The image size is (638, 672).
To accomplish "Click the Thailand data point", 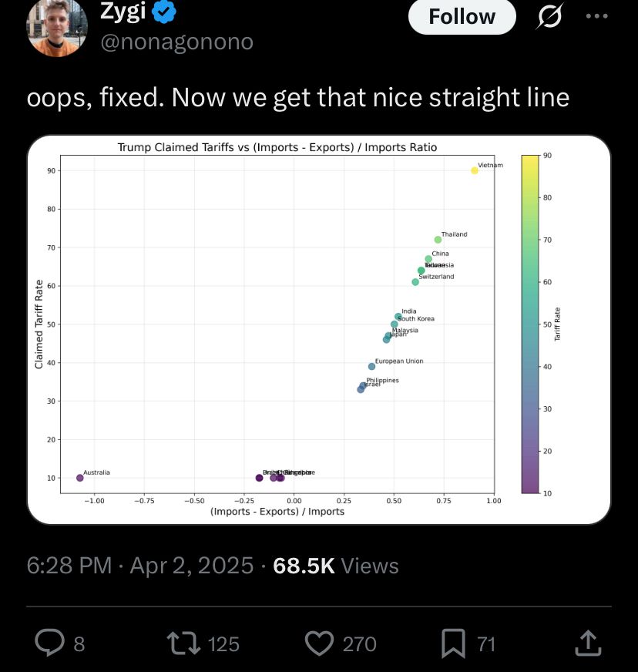I will pyautogui.click(x=438, y=240).
